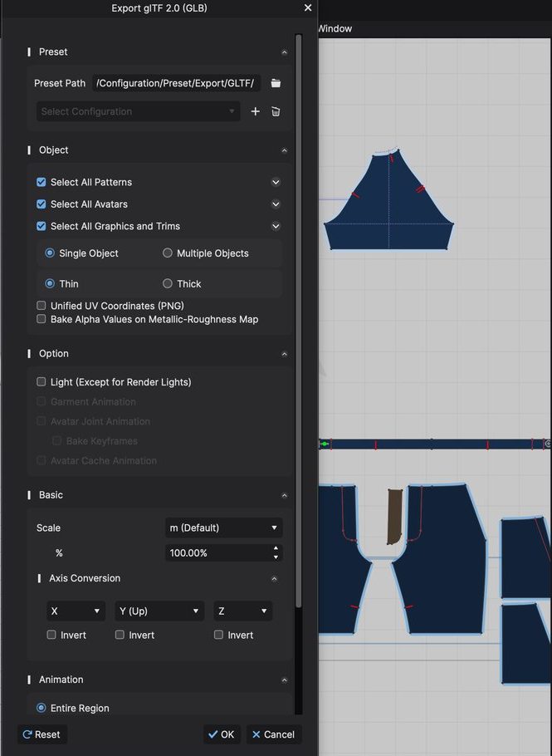Image resolution: width=552 pixels, height=756 pixels.
Task: Choose Multiple Objects option
Action: click(167, 253)
